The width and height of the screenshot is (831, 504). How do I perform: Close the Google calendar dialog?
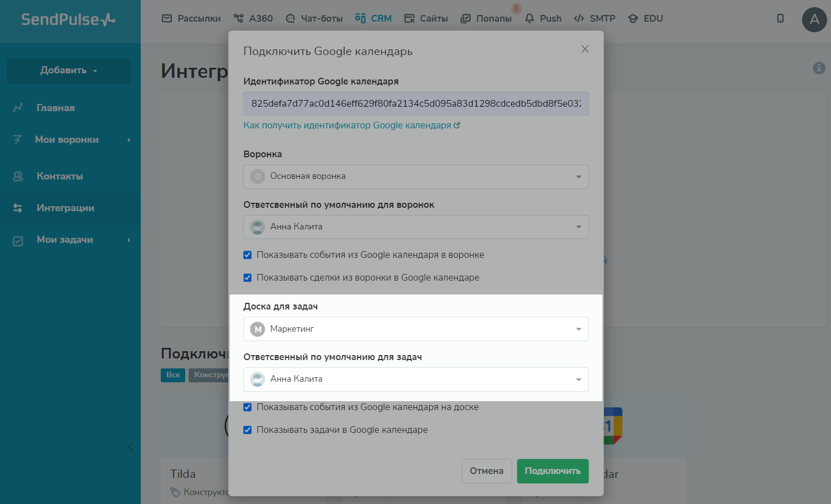[585, 49]
